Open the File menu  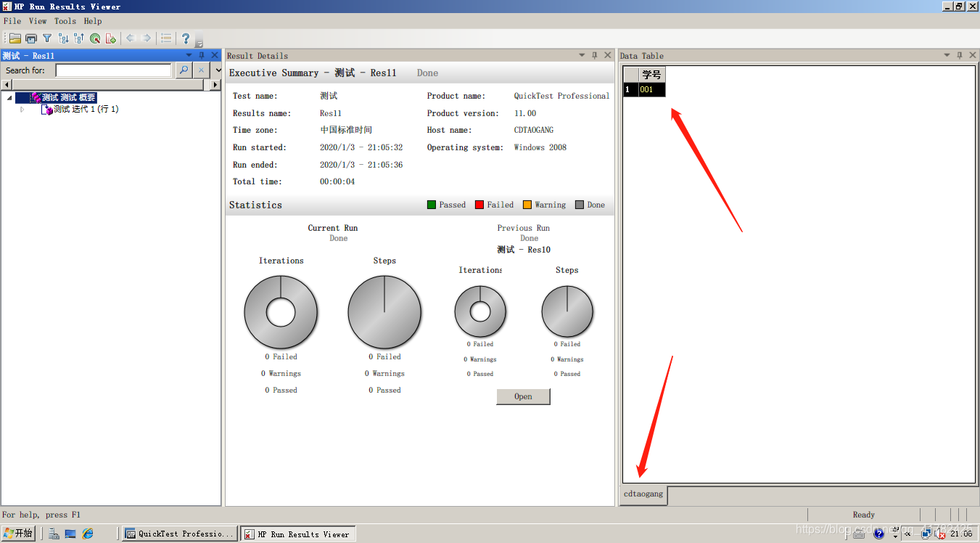pos(12,21)
